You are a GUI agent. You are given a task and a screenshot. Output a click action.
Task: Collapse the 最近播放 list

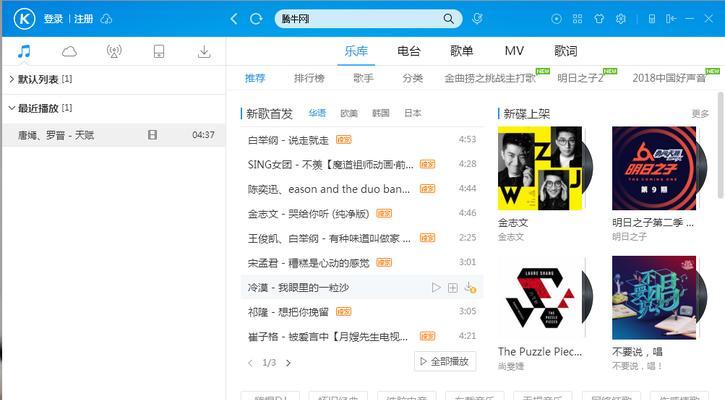[x=12, y=108]
